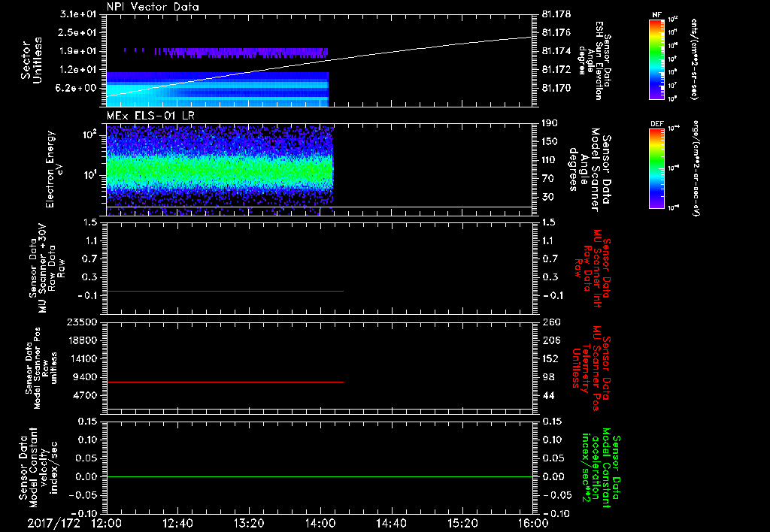The height and width of the screenshot is (532, 770).
Task: Click the 260 telemetry tick label
Action: tap(551, 322)
